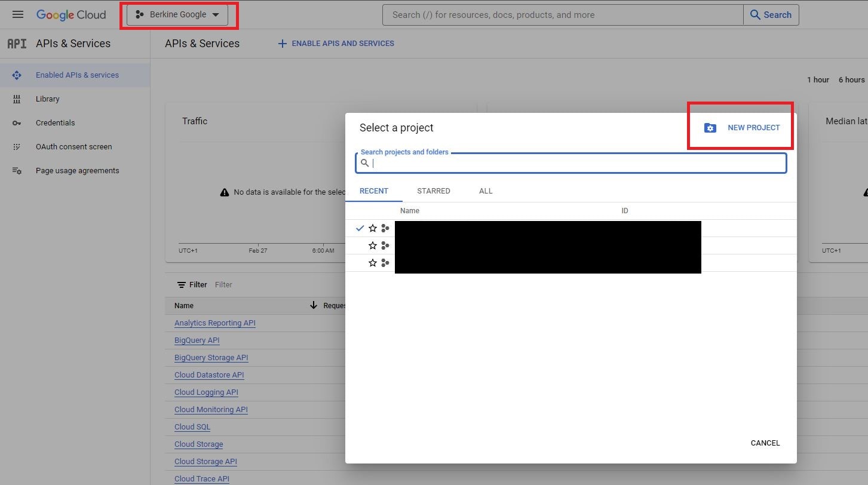This screenshot has height=485, width=868.
Task: Open Cloud Datastore API link
Action: pos(209,375)
